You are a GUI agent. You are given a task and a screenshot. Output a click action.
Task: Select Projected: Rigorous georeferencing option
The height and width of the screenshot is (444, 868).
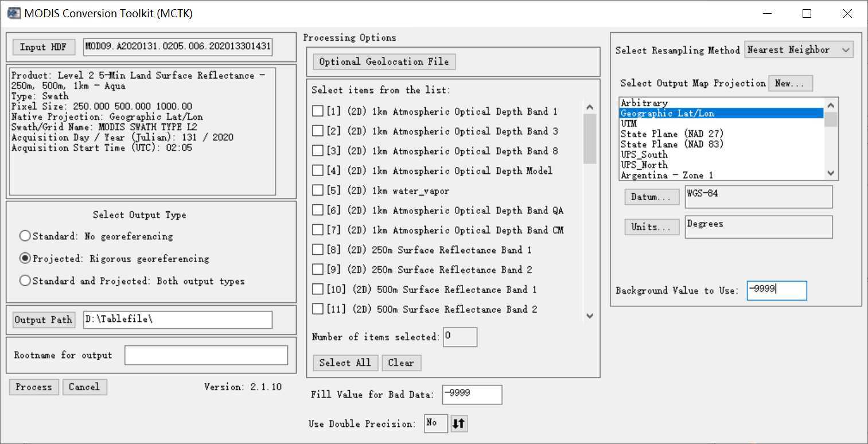[x=25, y=259]
